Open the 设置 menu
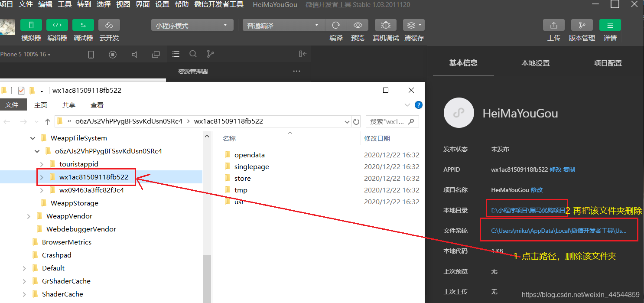 tap(162, 5)
